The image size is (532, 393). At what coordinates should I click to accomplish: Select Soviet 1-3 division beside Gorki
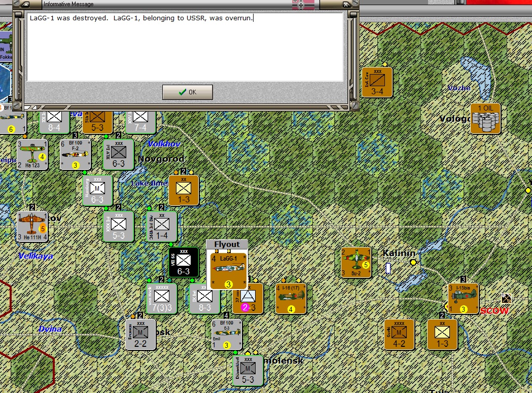[x=442, y=334]
